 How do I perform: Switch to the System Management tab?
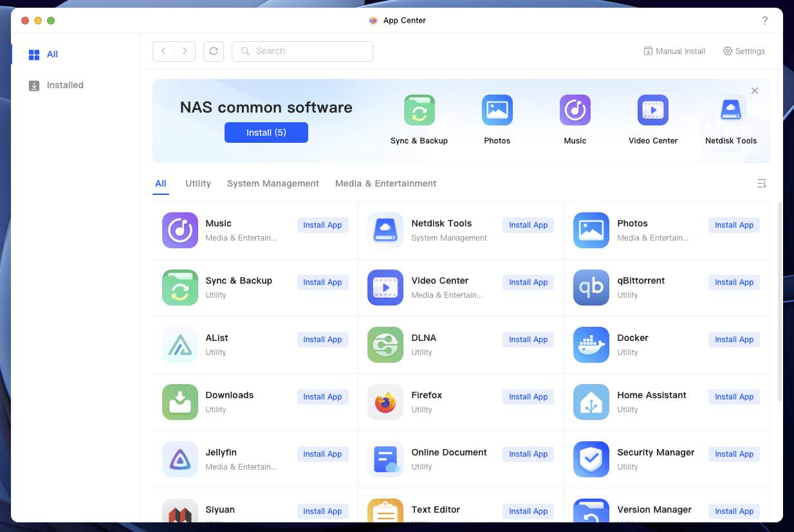pos(273,183)
